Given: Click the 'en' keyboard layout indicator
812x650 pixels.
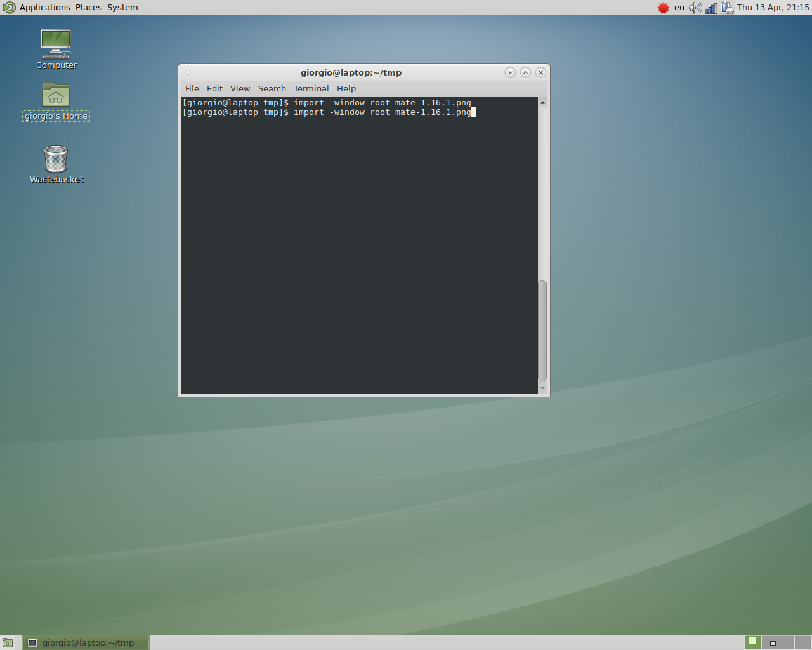Looking at the screenshot, I should pos(679,8).
